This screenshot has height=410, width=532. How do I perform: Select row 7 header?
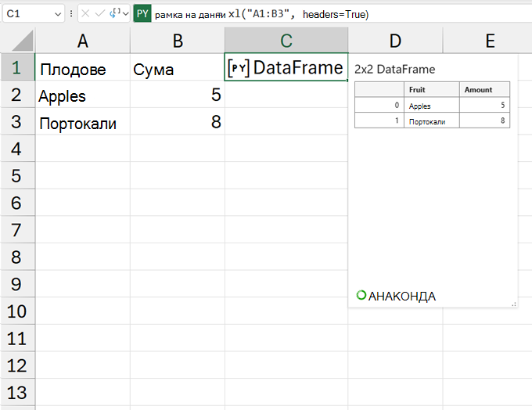pyautogui.click(x=17, y=230)
